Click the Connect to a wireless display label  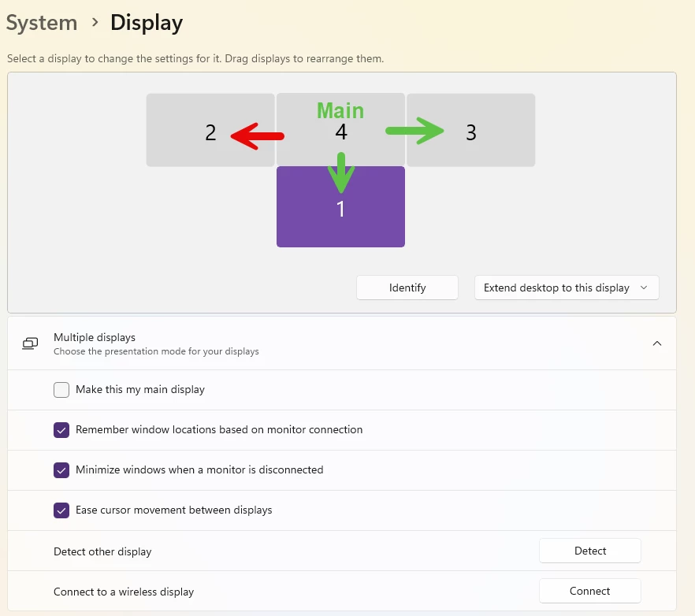(124, 592)
